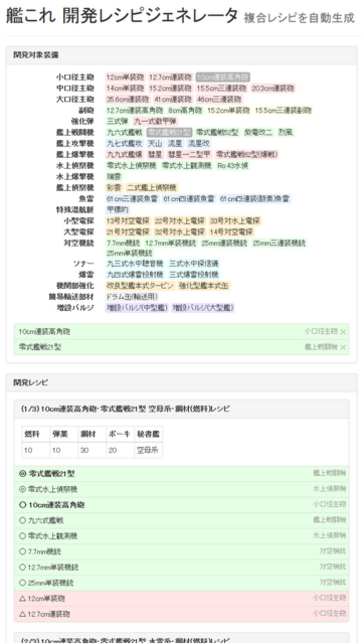Pick the 流星 tag
362x644 pixels.
coord(175,144)
